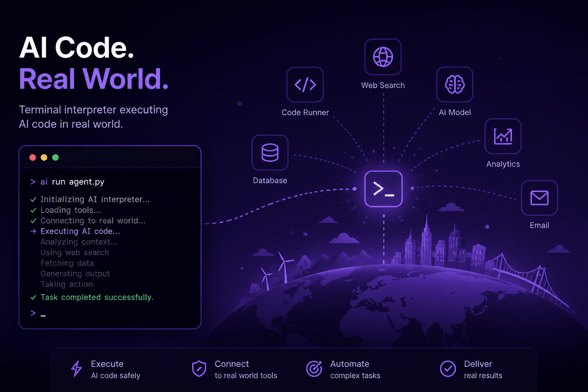588x392 pixels.
Task: Click the Deliver checkmark circle icon
Action: point(447,369)
